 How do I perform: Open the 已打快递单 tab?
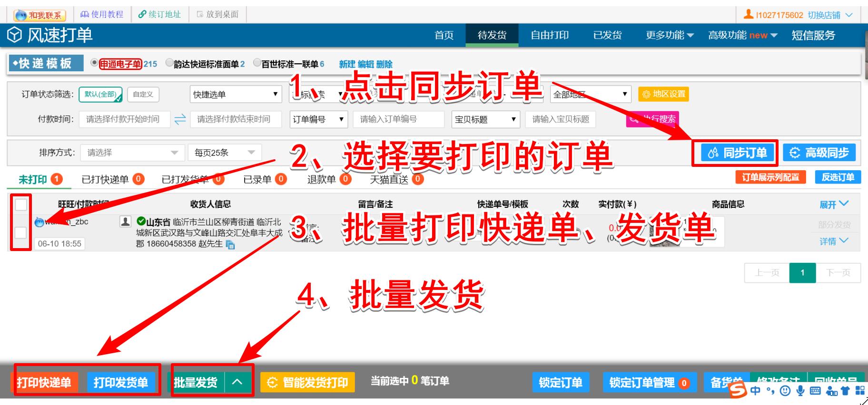click(x=113, y=179)
